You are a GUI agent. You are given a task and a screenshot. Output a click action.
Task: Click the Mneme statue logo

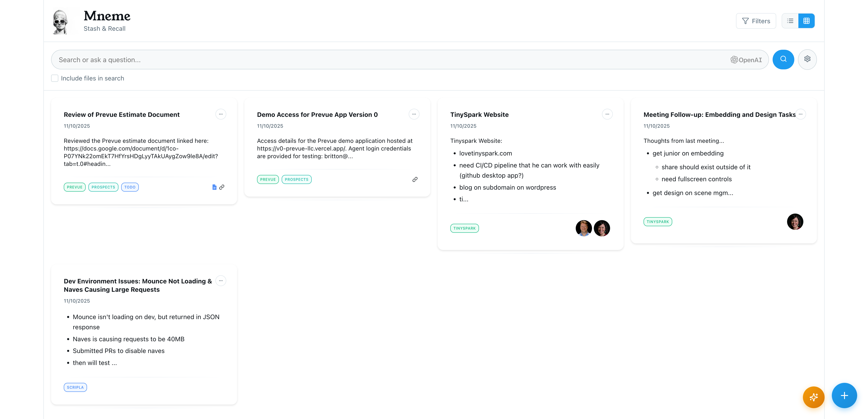click(x=61, y=21)
